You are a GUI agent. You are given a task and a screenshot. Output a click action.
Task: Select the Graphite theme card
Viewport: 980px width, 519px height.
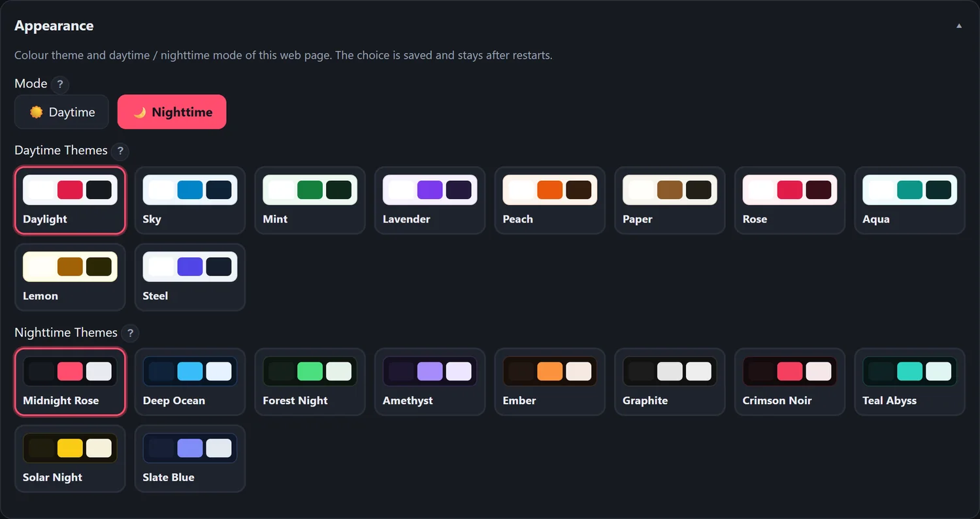(670, 382)
